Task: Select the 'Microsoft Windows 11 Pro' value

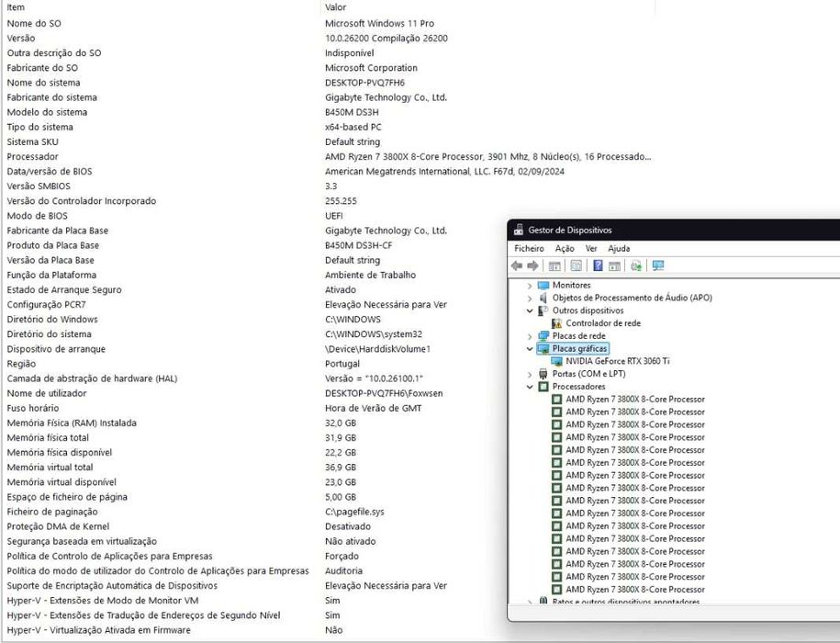Action: 379,24
